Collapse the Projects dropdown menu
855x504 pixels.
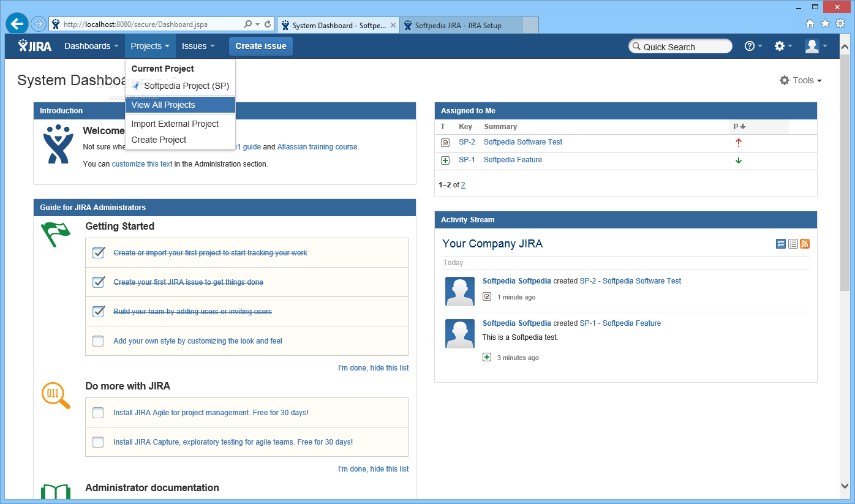[x=150, y=46]
